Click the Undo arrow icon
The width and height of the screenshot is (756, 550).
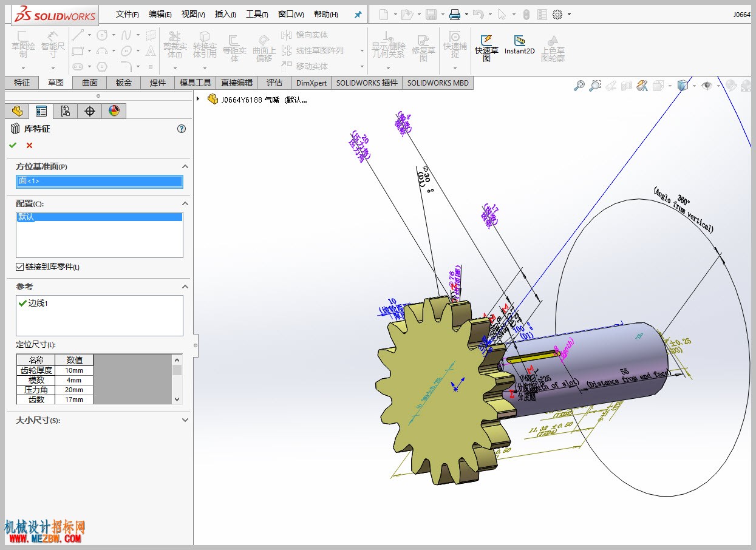click(x=478, y=14)
